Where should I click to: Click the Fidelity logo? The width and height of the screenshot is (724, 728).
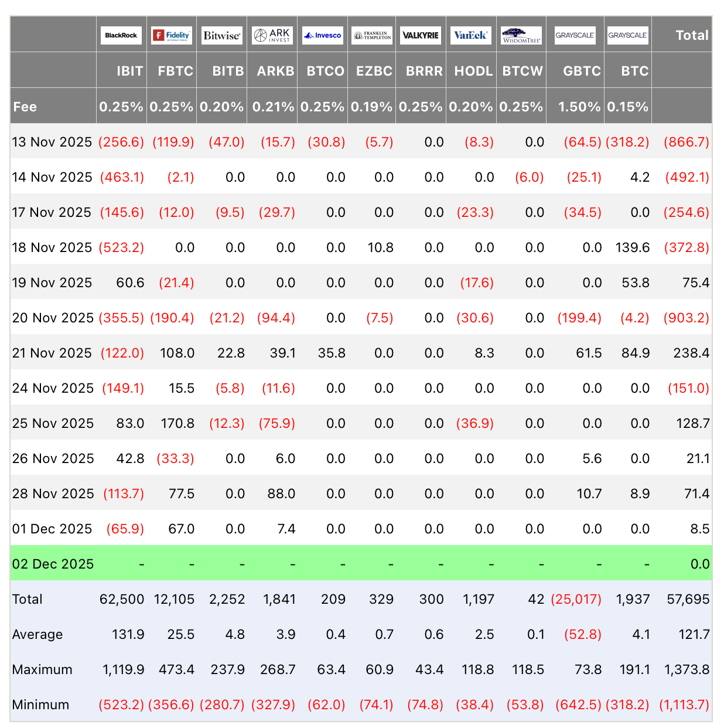click(x=171, y=35)
